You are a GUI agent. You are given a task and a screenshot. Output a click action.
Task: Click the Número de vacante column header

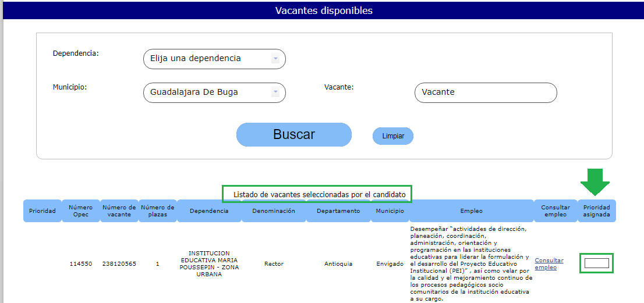119,211
